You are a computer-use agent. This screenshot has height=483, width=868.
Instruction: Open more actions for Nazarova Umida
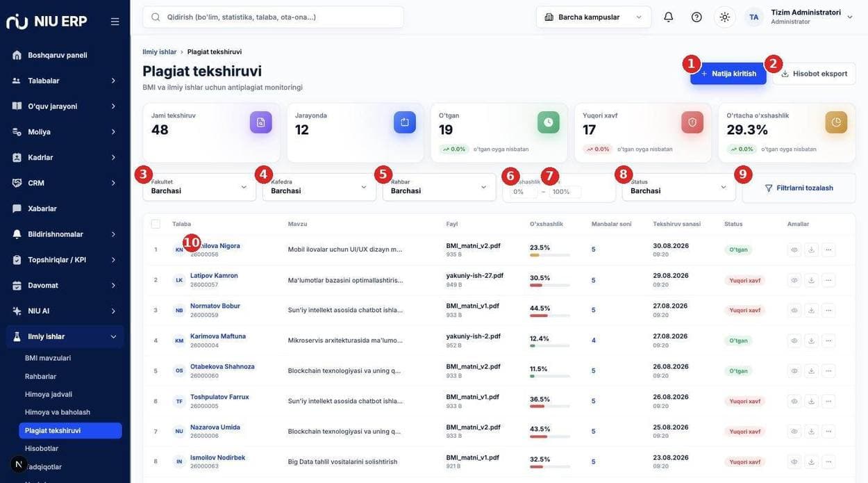[828, 432]
